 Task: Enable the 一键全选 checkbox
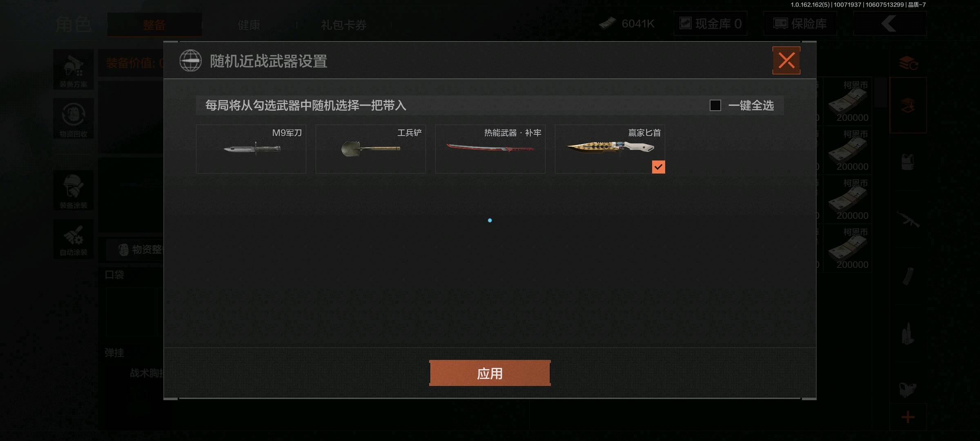click(715, 105)
